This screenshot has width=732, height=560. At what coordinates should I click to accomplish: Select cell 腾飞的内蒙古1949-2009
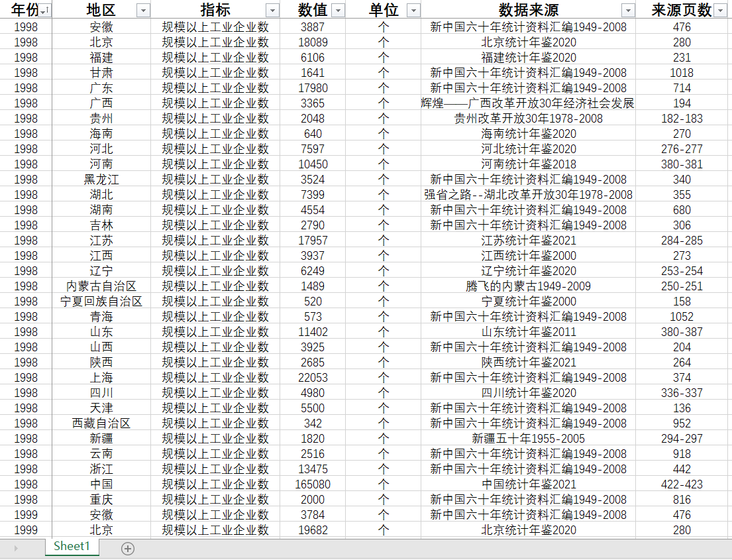[528, 286]
